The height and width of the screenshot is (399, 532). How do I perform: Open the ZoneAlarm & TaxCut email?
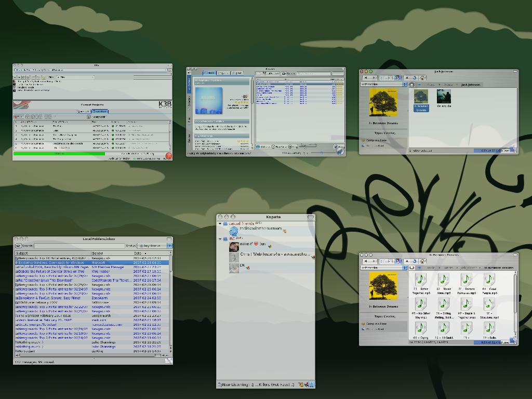91,298
